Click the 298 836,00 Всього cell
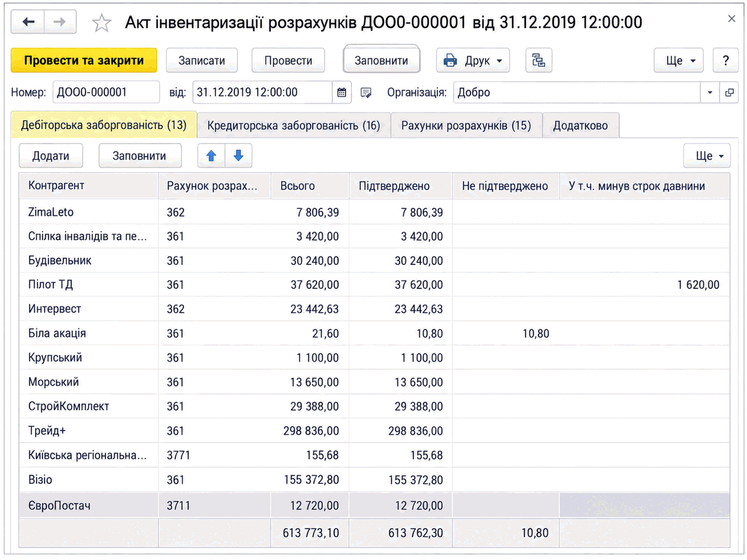Viewport: 747px width, 560px height. (x=310, y=431)
